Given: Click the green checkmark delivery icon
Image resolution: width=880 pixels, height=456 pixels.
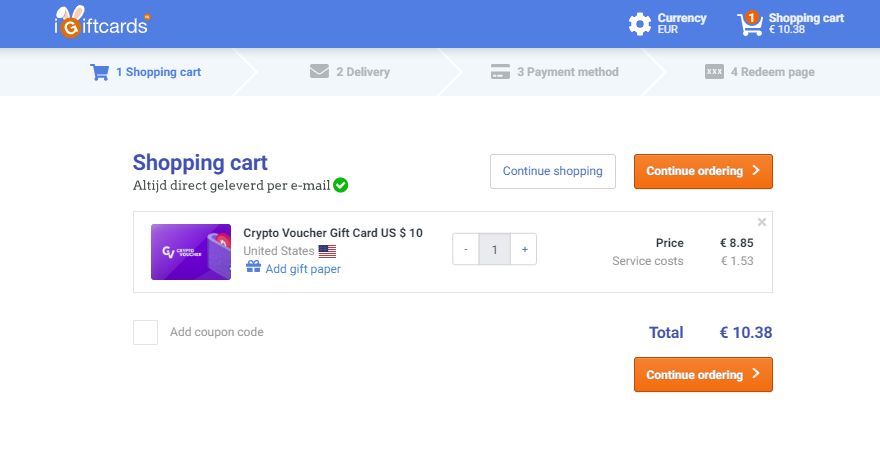Looking at the screenshot, I should [x=341, y=185].
